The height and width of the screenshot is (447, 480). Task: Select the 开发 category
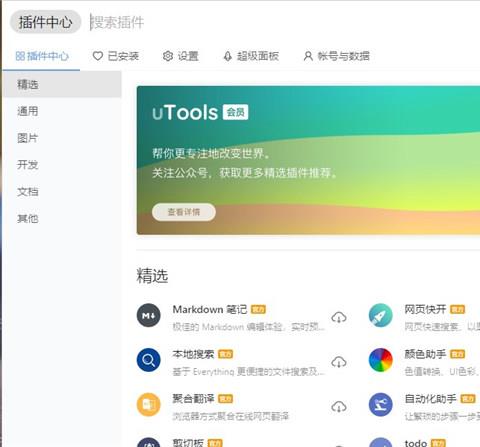[x=62, y=165]
